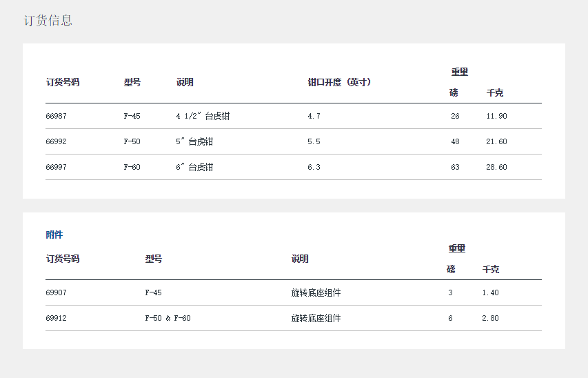Select accessory order code 69912
588x378 pixels.
[57, 318]
